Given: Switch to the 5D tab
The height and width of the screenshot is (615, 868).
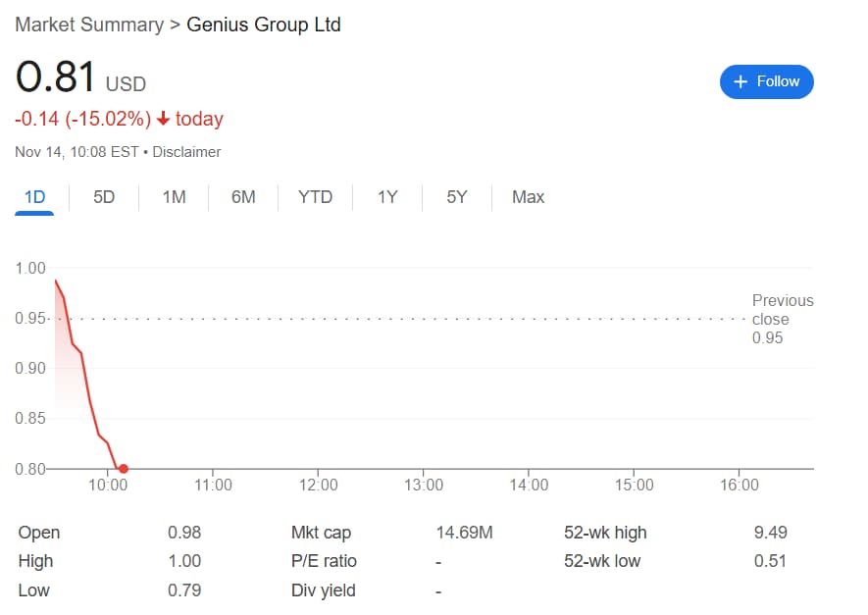Looking at the screenshot, I should point(104,197).
